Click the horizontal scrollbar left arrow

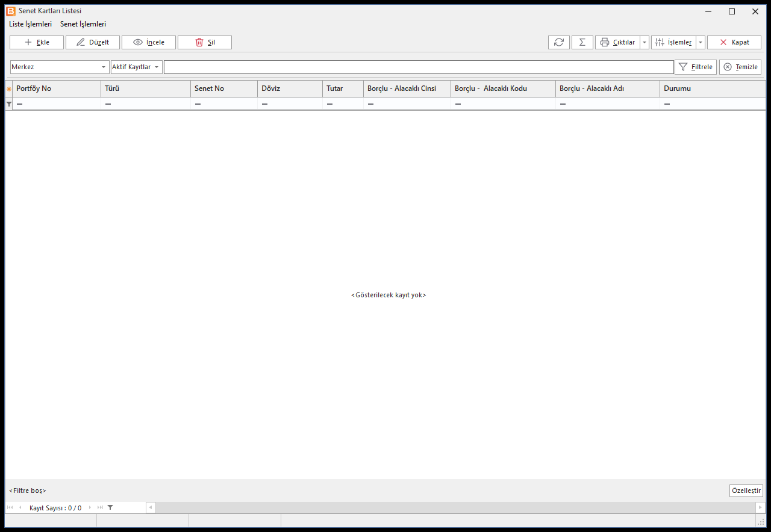pyautogui.click(x=151, y=508)
